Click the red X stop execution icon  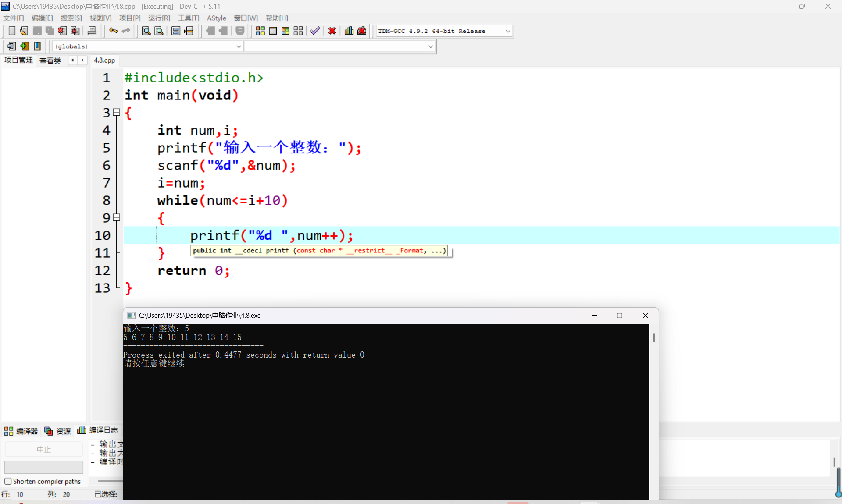332,31
